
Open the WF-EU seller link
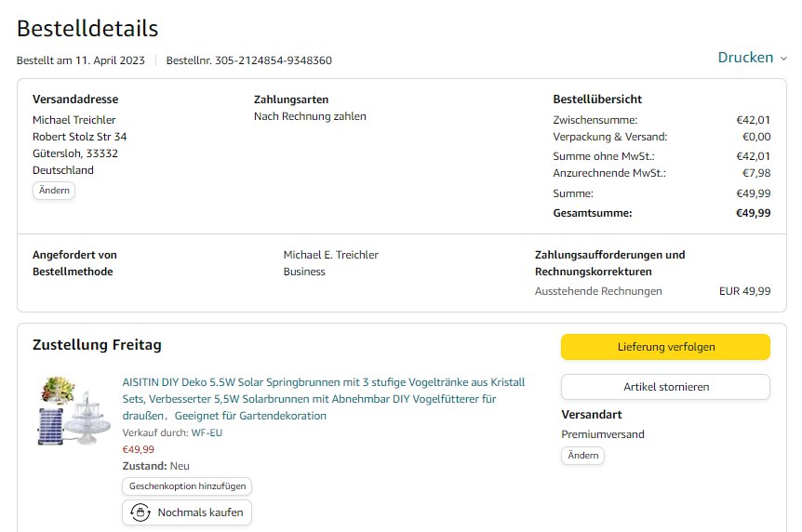pos(207,432)
